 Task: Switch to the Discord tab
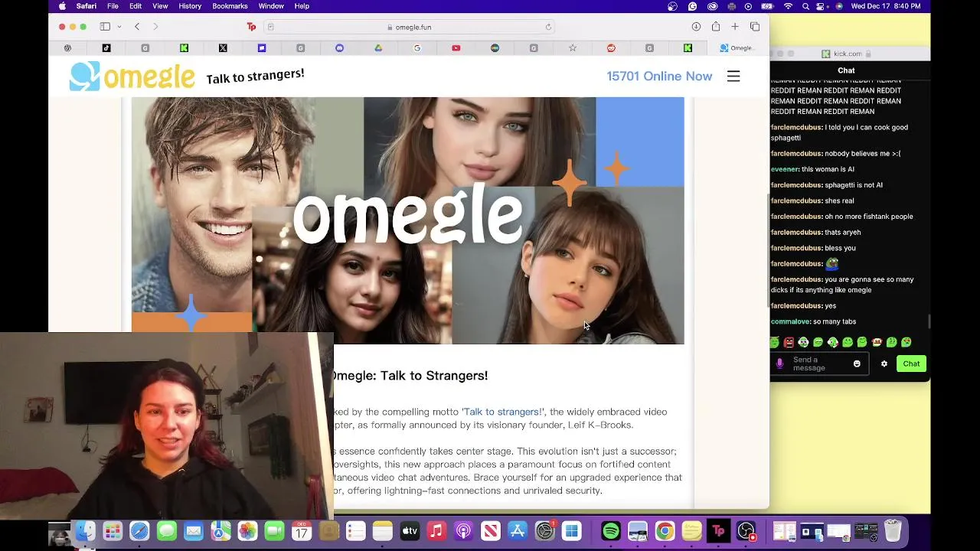[x=339, y=48]
